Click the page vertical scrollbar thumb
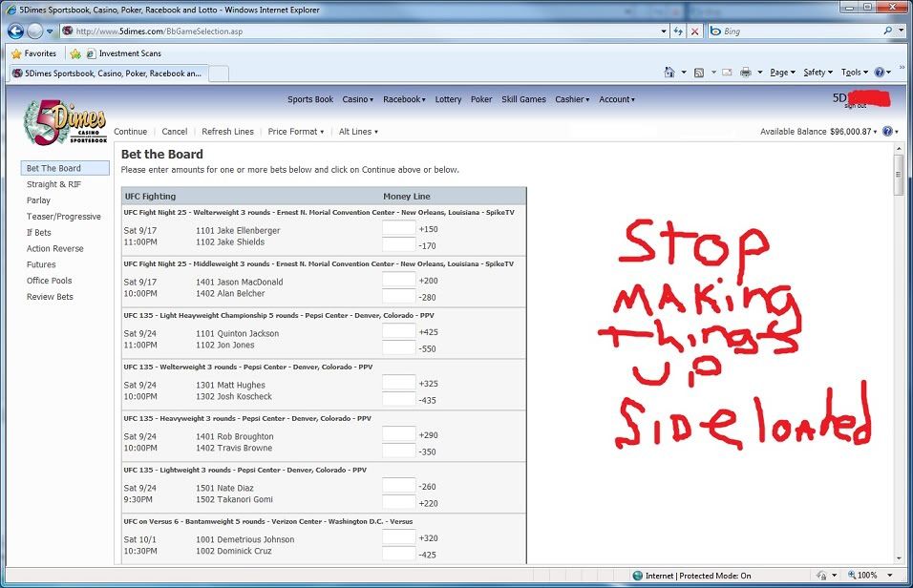The image size is (913, 588). tap(899, 175)
